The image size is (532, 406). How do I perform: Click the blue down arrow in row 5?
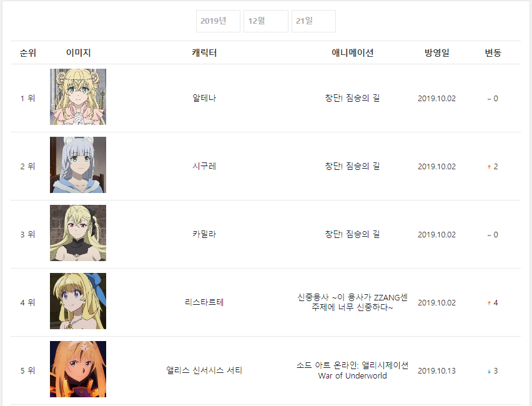click(x=489, y=372)
